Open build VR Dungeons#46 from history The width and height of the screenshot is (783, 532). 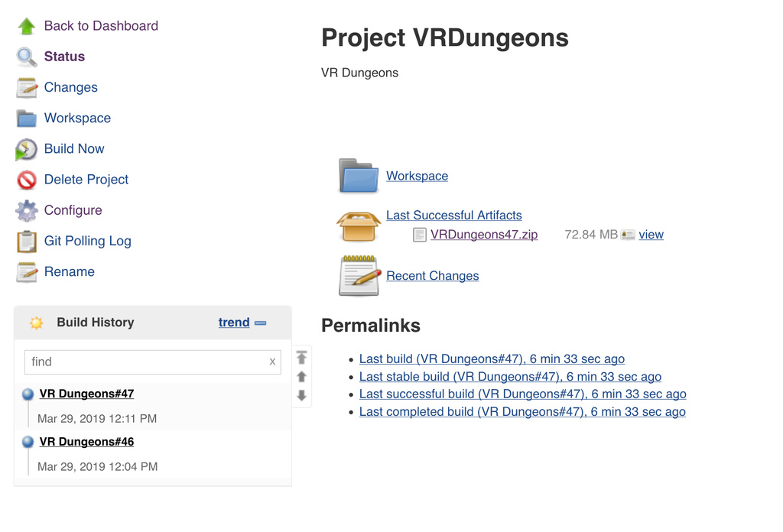pyautogui.click(x=86, y=442)
